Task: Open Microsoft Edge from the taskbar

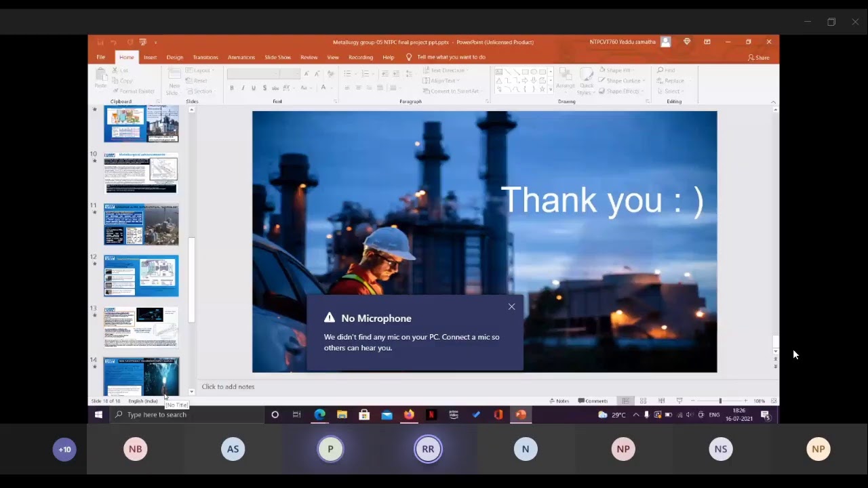Action: point(319,415)
